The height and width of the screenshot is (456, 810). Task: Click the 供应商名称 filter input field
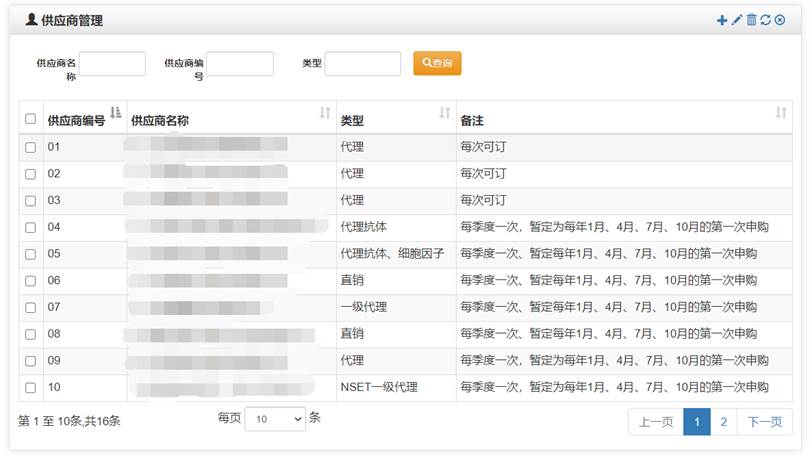pyautogui.click(x=112, y=64)
